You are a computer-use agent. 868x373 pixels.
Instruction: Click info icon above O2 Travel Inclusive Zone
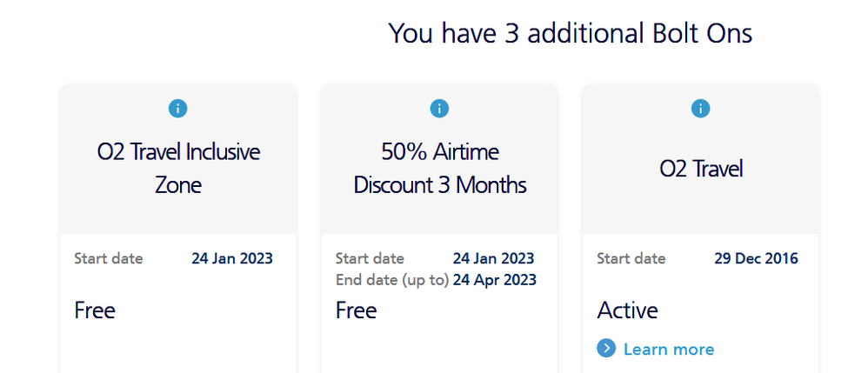177,109
